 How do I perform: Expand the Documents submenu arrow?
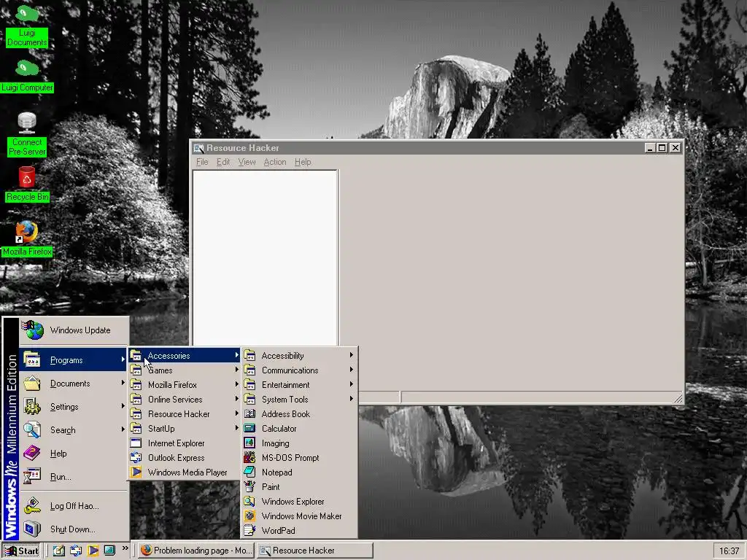(x=123, y=383)
